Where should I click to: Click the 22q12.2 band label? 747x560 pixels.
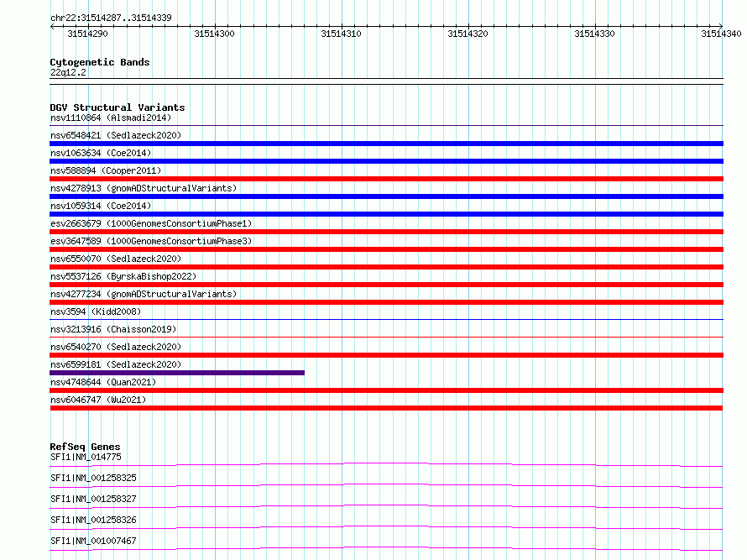pos(68,72)
